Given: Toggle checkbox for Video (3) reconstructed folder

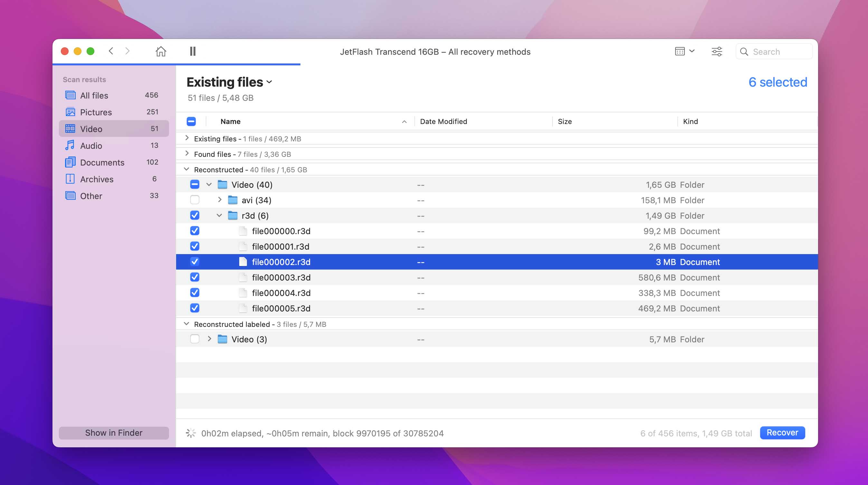Looking at the screenshot, I should click(195, 339).
